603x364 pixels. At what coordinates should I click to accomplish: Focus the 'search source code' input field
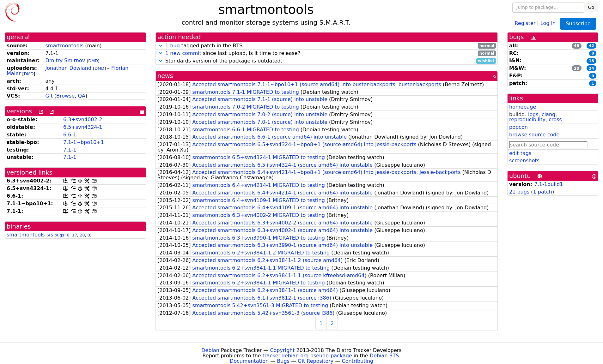[548, 145]
